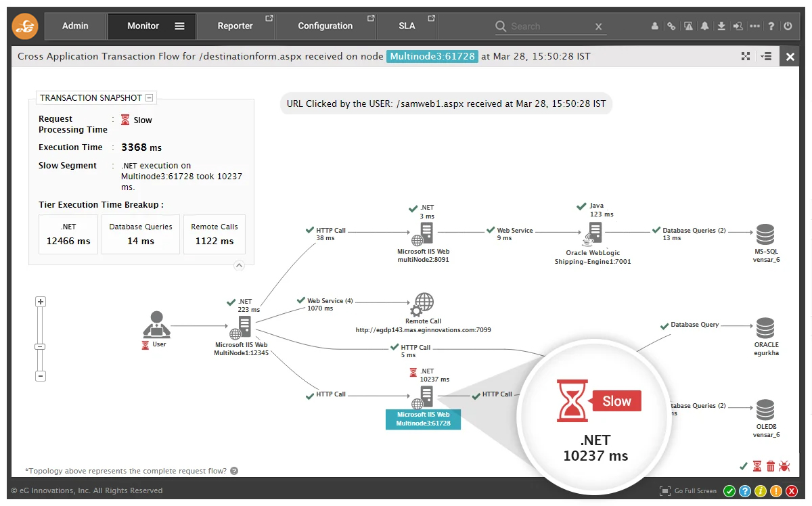Viewport: 812px width, 506px height.
Task: Click the Web Service (4) 1070 ms label
Action: 330,304
